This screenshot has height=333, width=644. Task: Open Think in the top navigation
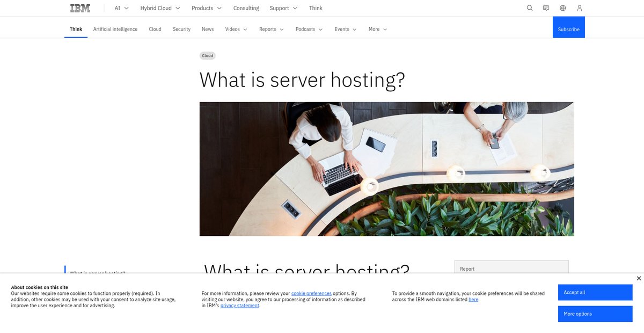[316, 8]
